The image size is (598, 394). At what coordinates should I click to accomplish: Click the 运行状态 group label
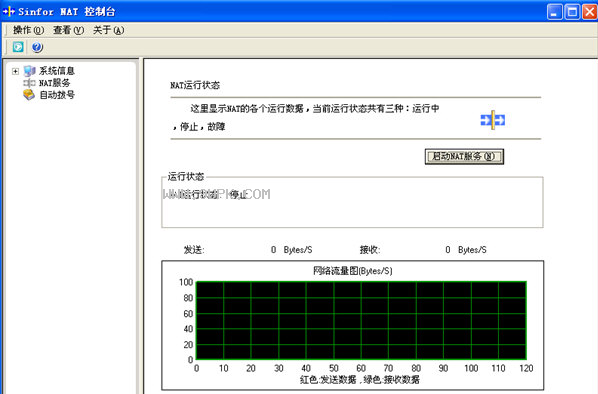186,177
